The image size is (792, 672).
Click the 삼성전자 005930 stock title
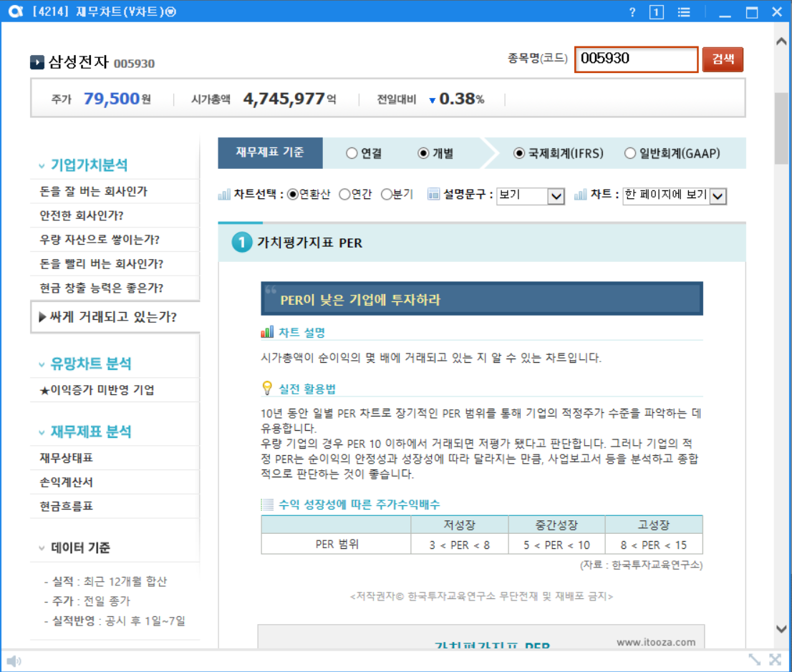102,62
